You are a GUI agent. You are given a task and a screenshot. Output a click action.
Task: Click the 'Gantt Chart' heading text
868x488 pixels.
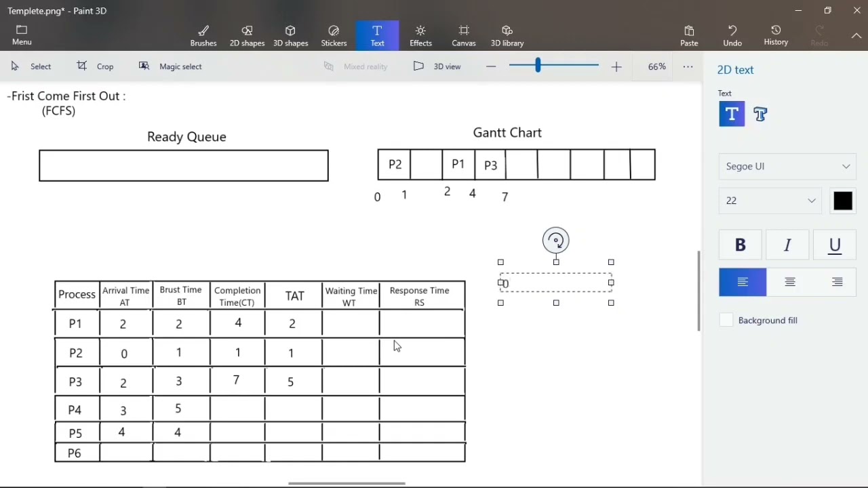507,133
